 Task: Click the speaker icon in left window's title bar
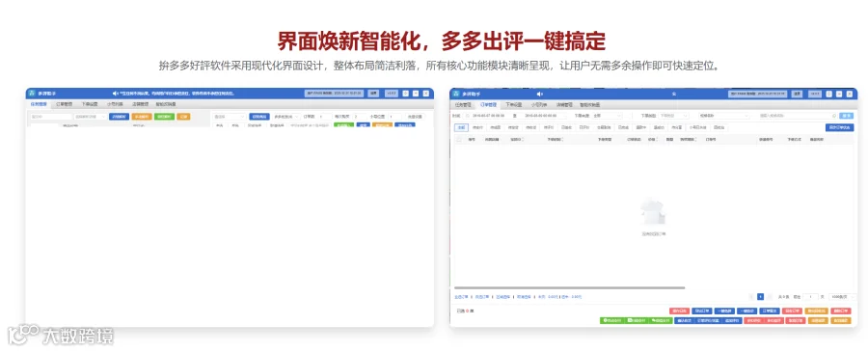115,94
